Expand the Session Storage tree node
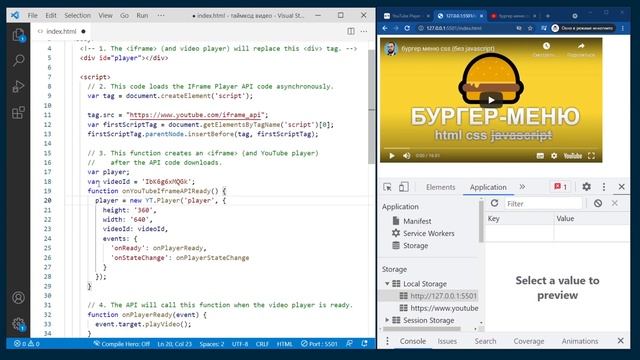 coord(387,320)
